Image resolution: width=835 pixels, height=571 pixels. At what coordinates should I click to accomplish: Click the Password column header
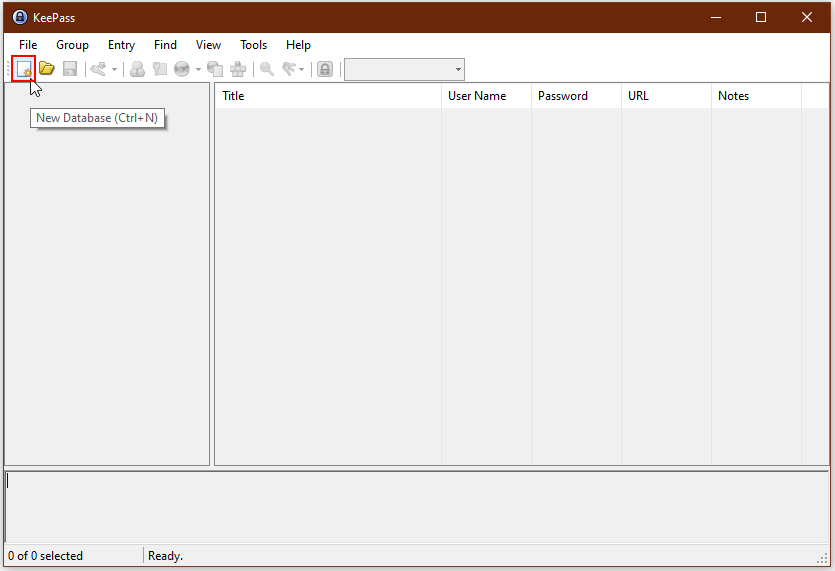576,96
